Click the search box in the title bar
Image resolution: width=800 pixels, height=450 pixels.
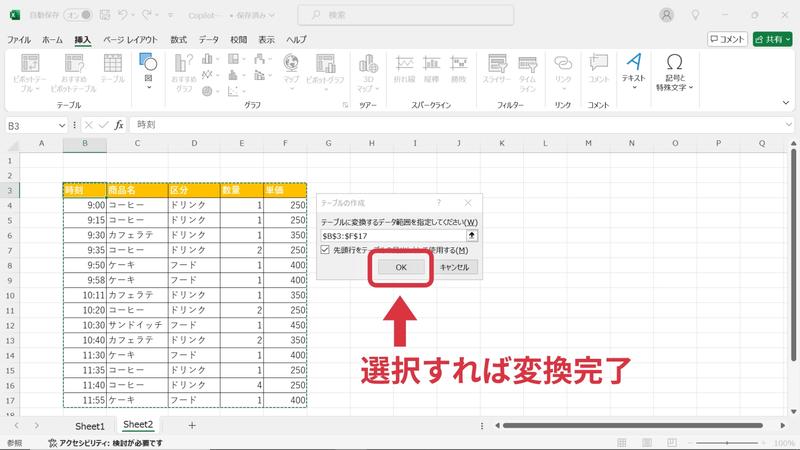[x=406, y=15]
